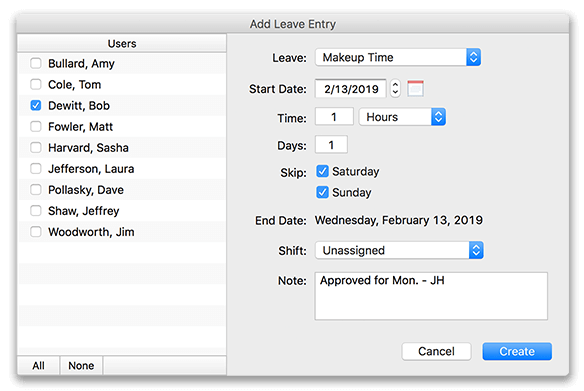Select all users with All button
Screen dimensions: 584x391
coord(38,365)
